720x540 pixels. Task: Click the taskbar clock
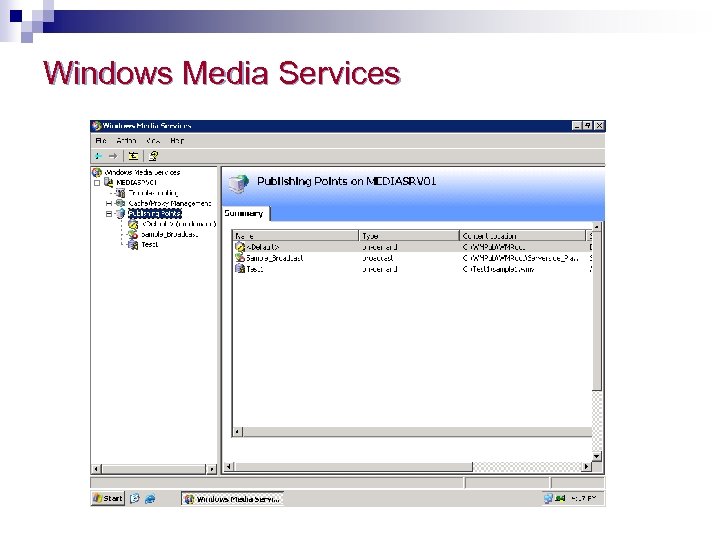coord(584,499)
